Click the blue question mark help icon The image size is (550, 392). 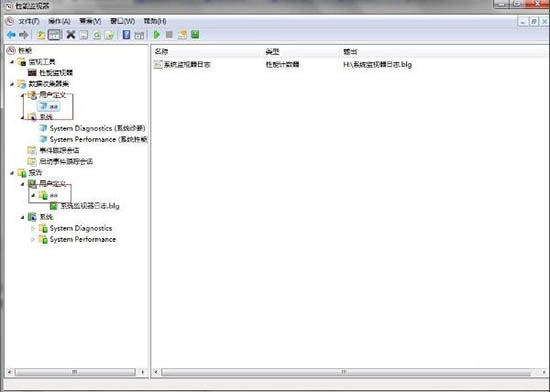pyautogui.click(x=126, y=34)
